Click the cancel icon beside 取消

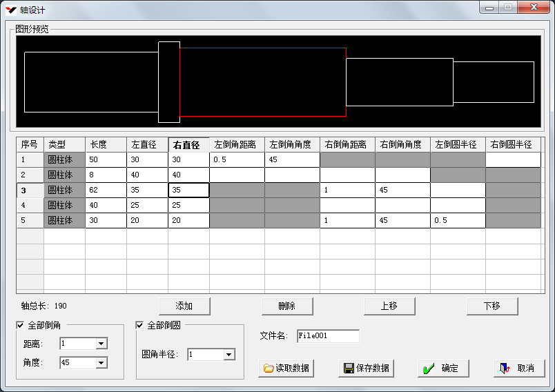coord(505,369)
